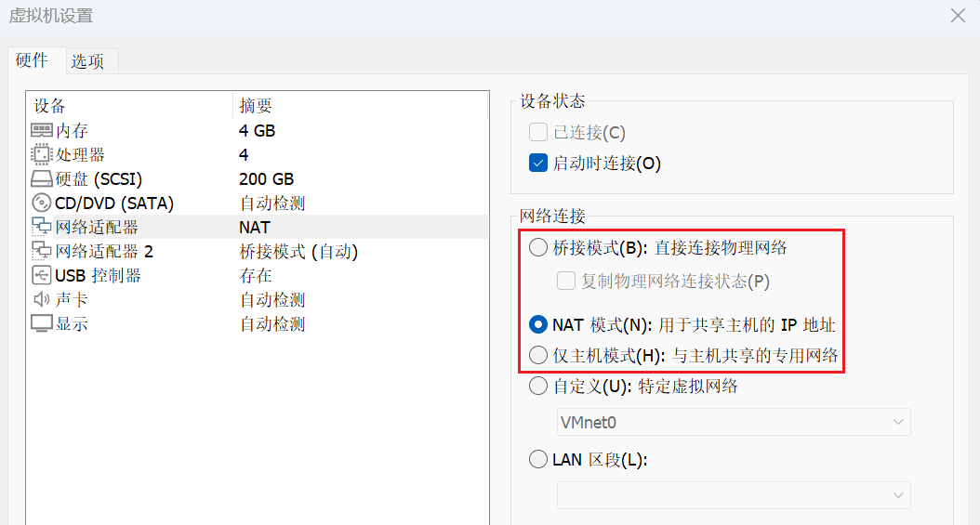Open the VMnet0 dropdown list
980x525 pixels.
(734, 423)
